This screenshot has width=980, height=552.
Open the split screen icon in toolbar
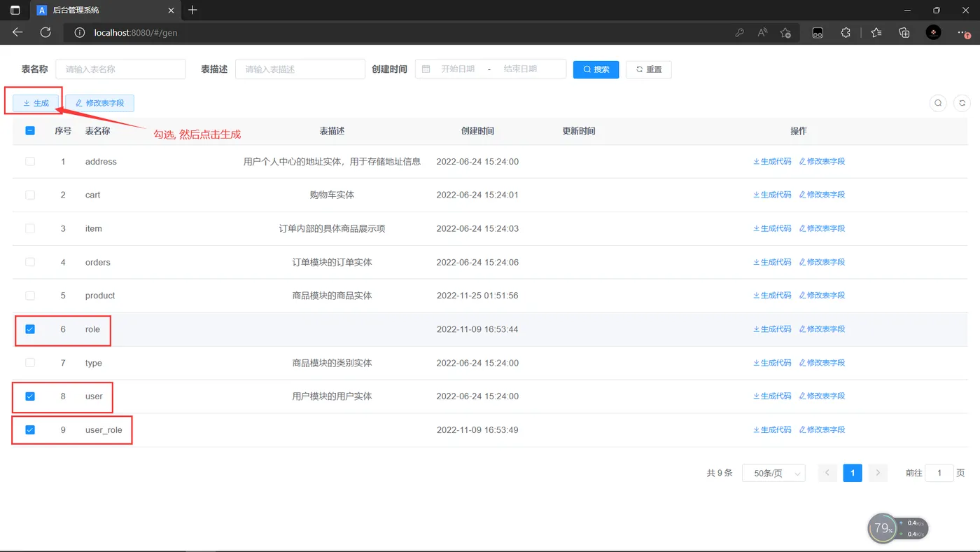817,32
